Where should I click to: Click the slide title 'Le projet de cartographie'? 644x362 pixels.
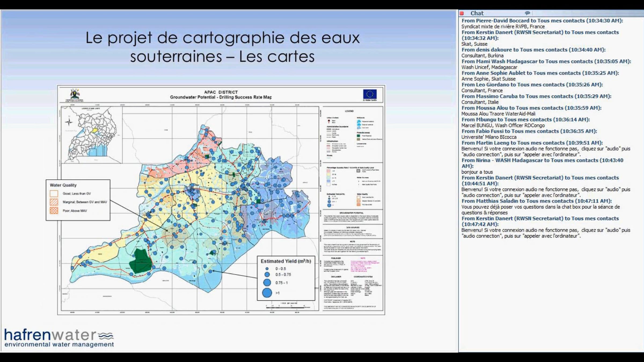click(222, 47)
